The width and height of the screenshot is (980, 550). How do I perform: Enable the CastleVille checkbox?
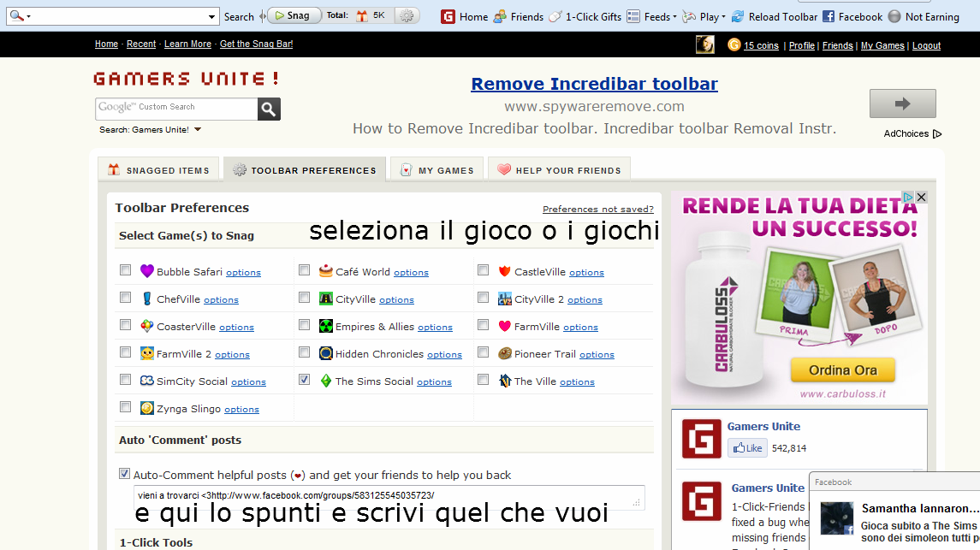[483, 269]
